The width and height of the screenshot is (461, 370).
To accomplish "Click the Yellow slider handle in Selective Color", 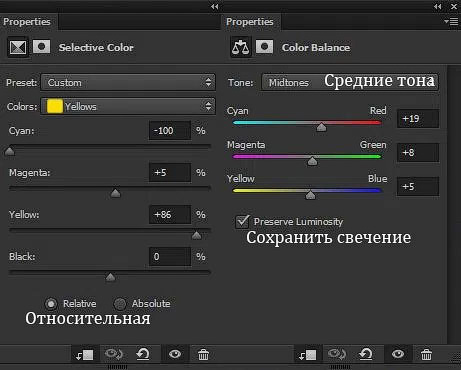I will tap(197, 235).
